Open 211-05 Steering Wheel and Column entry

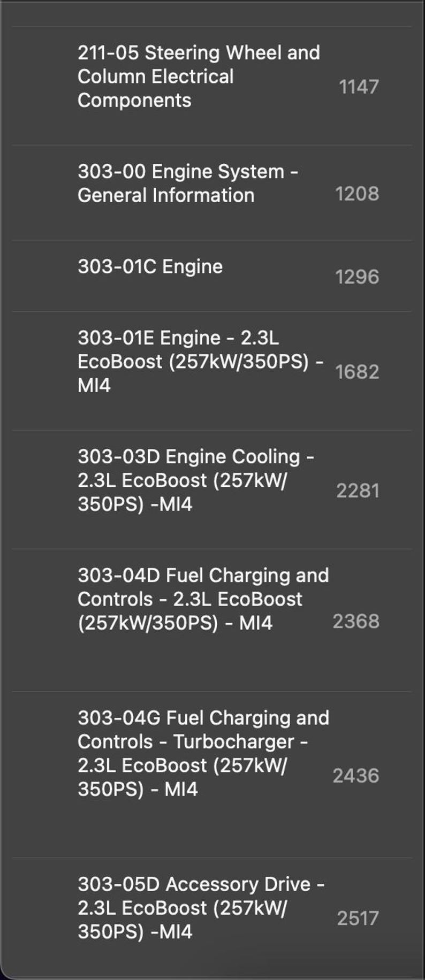point(199,76)
